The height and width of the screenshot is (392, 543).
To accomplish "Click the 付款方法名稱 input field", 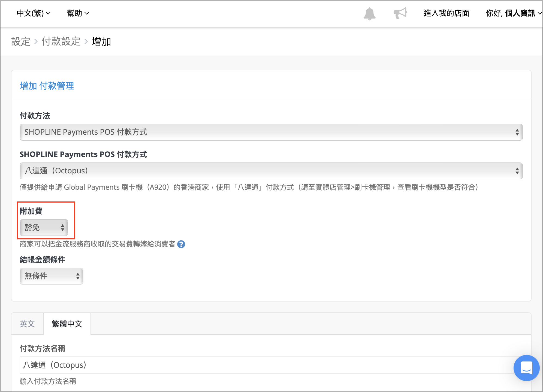I will pos(271,365).
